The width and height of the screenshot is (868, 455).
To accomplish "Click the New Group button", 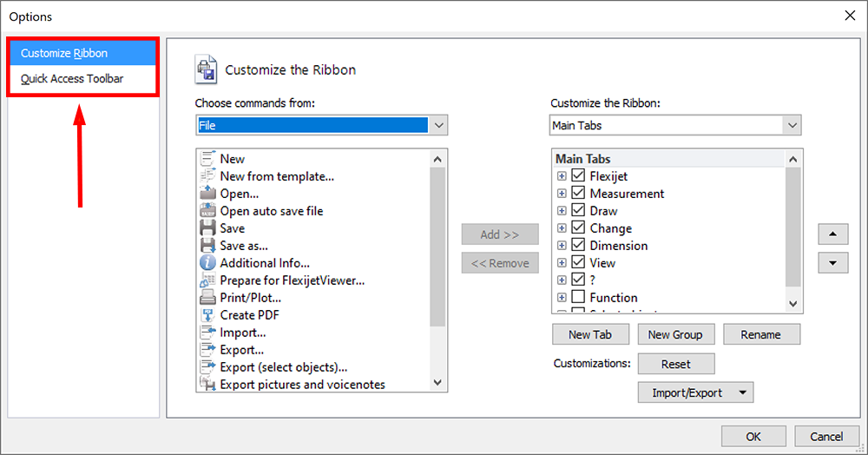I will [x=676, y=334].
